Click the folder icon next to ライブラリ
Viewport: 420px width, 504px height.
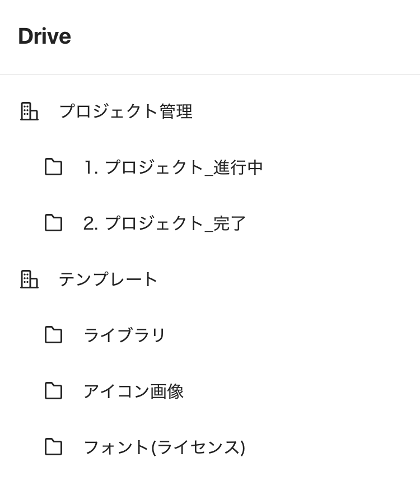53,335
